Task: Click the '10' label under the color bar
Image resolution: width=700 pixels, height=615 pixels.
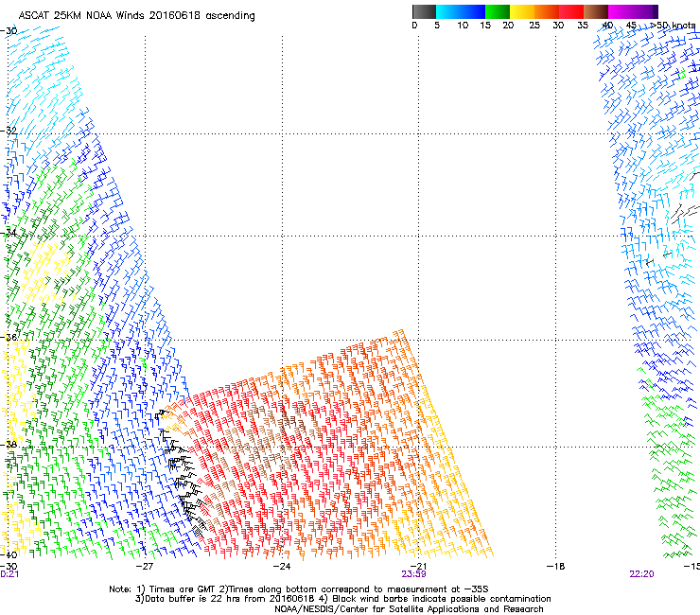Action: pyautogui.click(x=463, y=26)
